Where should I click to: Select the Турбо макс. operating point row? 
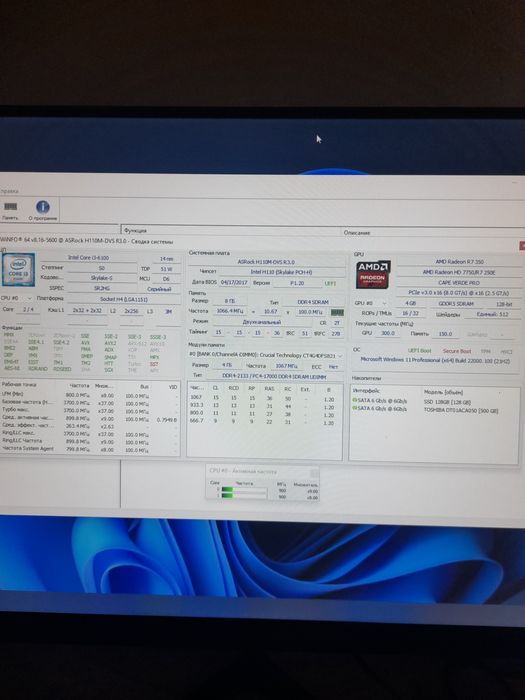(89, 410)
